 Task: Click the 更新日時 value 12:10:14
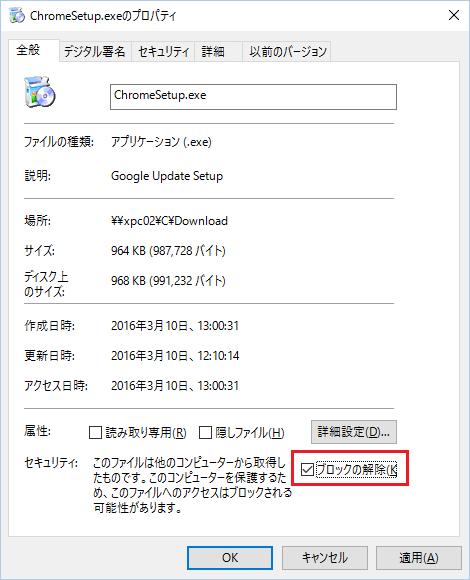click(175, 356)
